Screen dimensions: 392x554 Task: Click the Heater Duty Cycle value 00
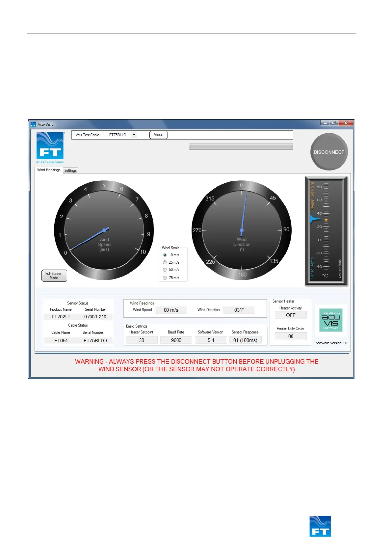(x=291, y=336)
